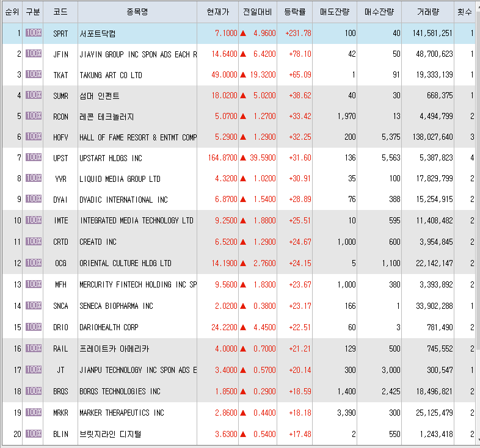Select JIANPU TECHNOLOGY INC SPON ADS
This screenshot has width=480, height=448.
tap(138, 370)
